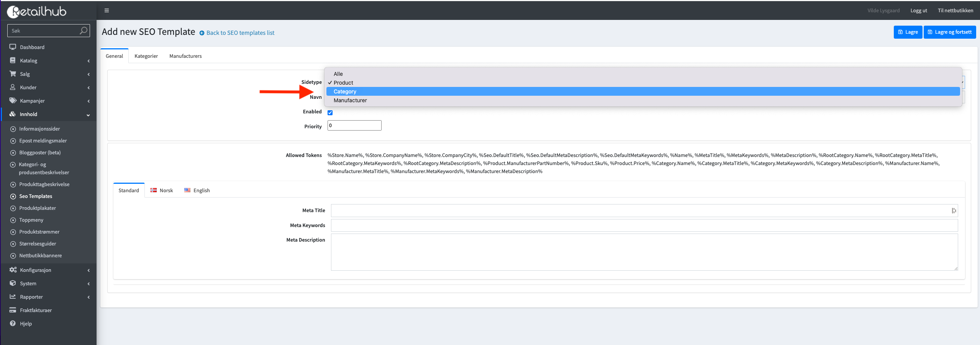
Task: Click into the Meta Title field
Action: (640, 211)
